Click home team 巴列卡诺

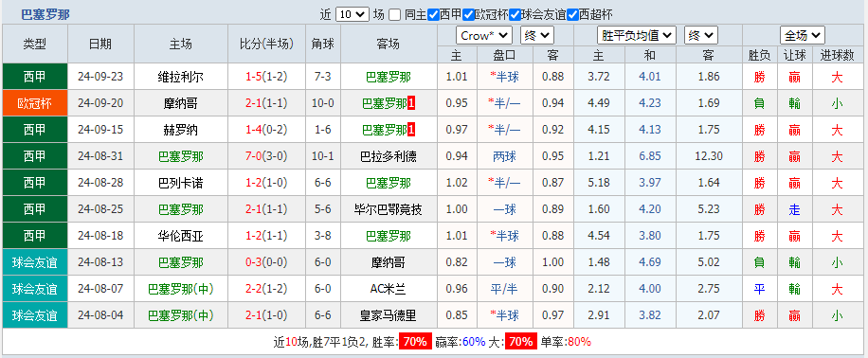click(x=180, y=183)
